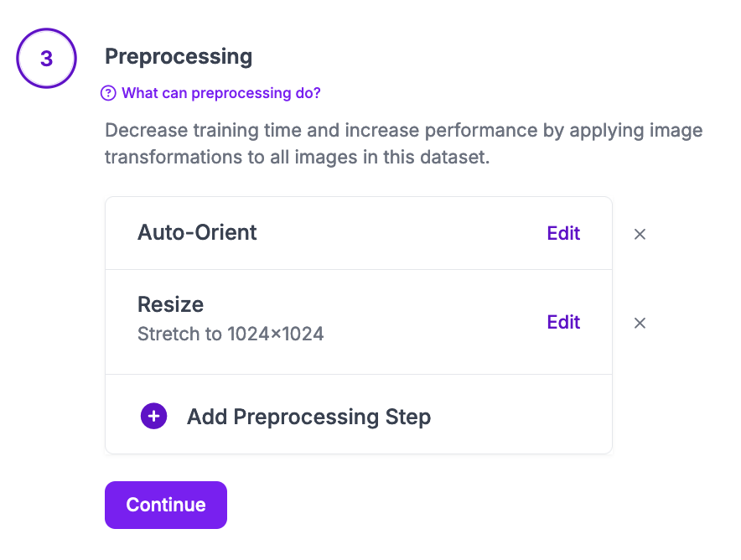This screenshot has width=741, height=560.
Task: Remove Resize step with its X icon
Action: 640,323
